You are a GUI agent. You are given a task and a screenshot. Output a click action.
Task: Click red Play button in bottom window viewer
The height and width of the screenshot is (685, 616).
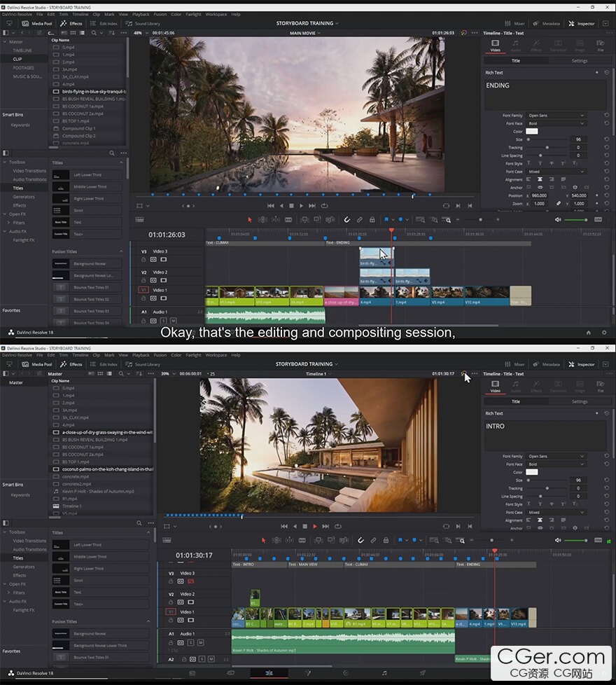(315, 527)
